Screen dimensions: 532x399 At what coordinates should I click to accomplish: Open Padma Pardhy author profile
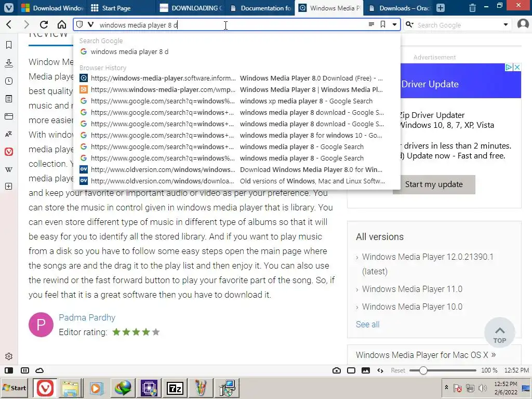pos(87,317)
